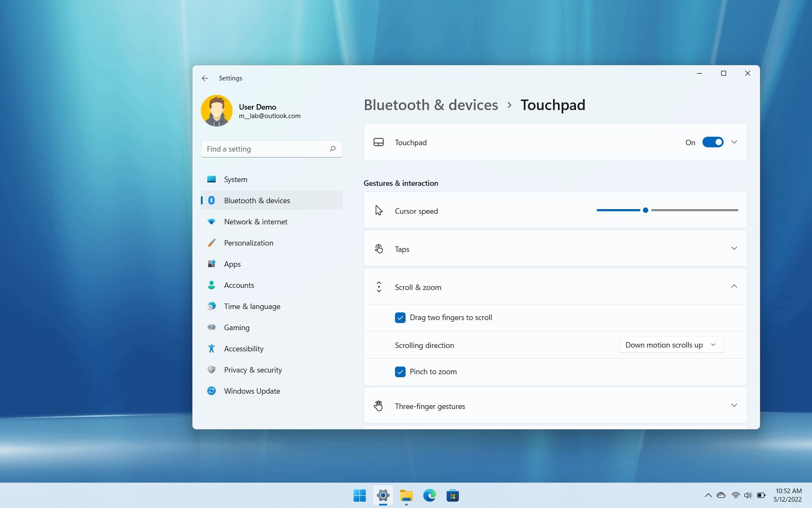Viewport: 812px width, 508px height.
Task: Click the Cursor speed gesture icon
Action: coord(378,210)
